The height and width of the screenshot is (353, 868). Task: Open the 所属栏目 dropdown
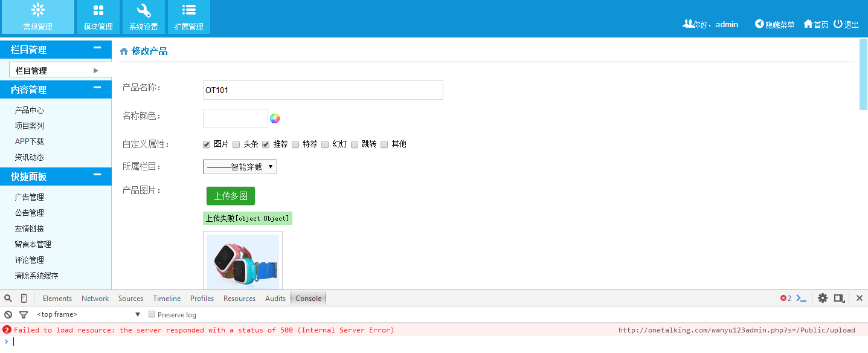pos(240,167)
